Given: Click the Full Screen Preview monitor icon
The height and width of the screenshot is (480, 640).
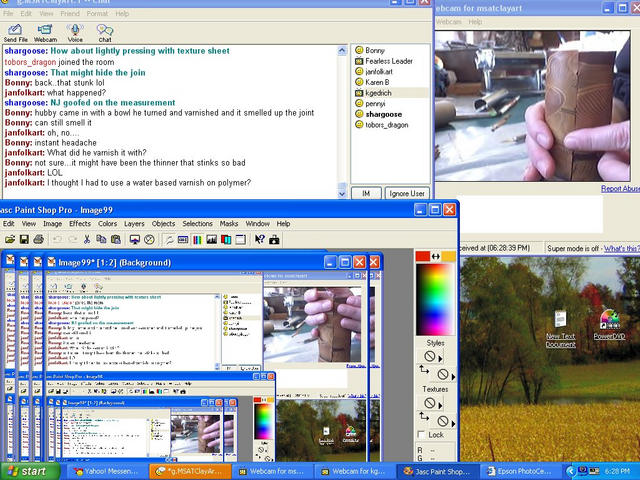Looking at the screenshot, I should pos(135,240).
